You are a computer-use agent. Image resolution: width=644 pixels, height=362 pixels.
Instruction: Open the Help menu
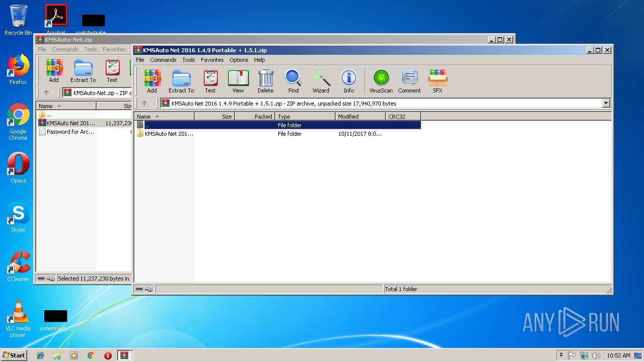coord(259,60)
